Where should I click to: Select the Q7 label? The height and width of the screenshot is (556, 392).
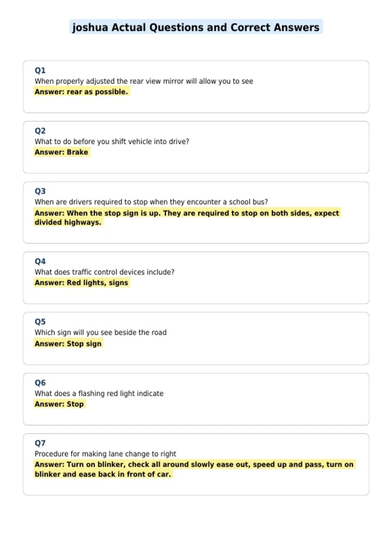pyautogui.click(x=40, y=443)
